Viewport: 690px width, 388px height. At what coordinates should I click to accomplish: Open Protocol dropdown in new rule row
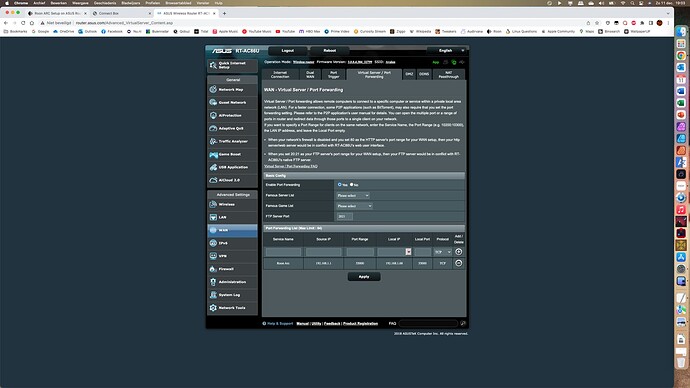443,252
